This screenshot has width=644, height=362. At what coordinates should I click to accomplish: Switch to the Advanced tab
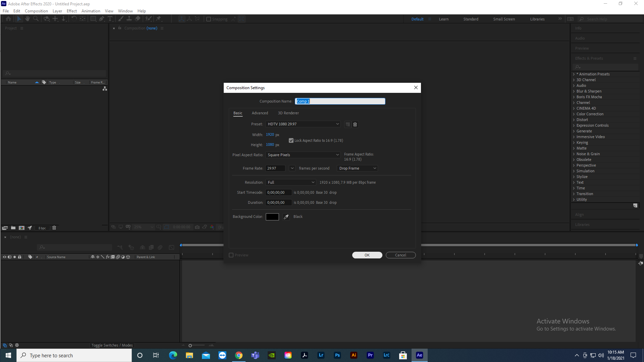(x=260, y=113)
